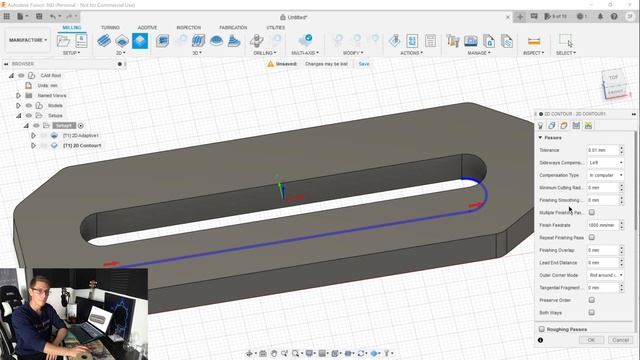Select the 3D Ramp toolpath icon
640x360 pixels.
point(234,41)
